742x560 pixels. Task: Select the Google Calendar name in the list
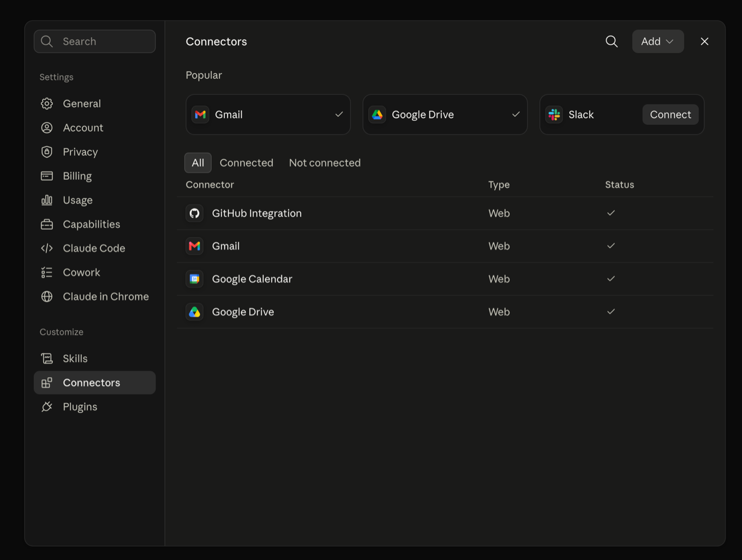click(252, 279)
